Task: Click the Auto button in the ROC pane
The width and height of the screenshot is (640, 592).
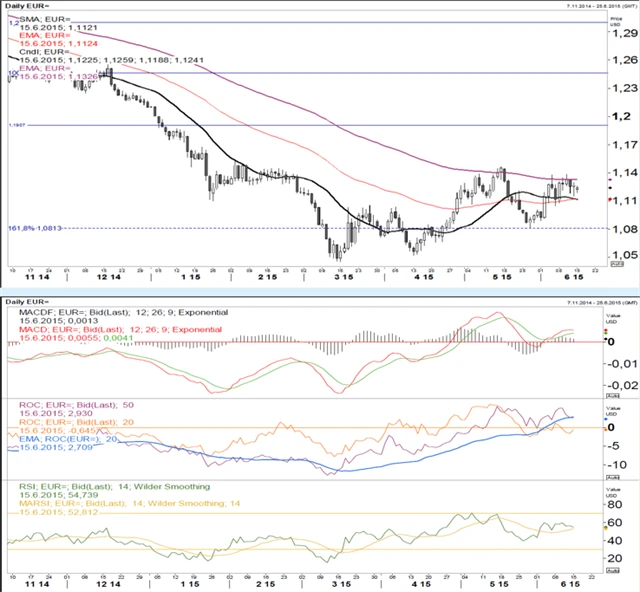Action: click(x=611, y=477)
